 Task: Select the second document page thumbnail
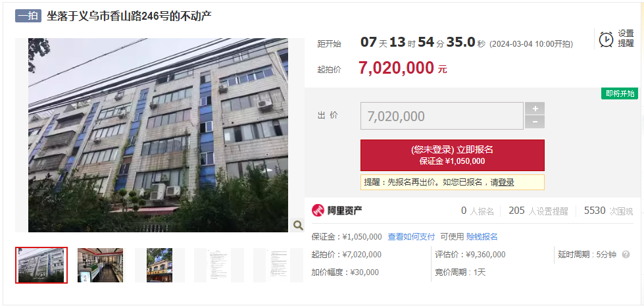(278, 265)
